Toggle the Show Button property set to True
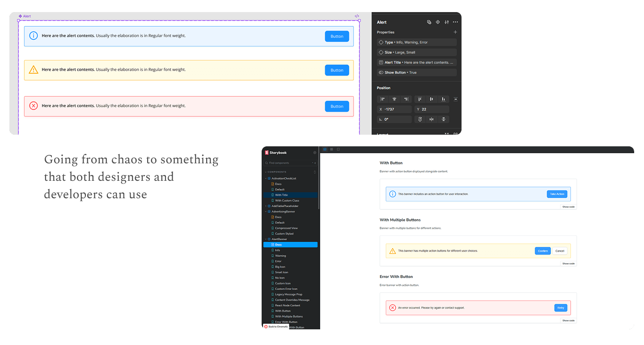The image size is (644, 345). 416,72
